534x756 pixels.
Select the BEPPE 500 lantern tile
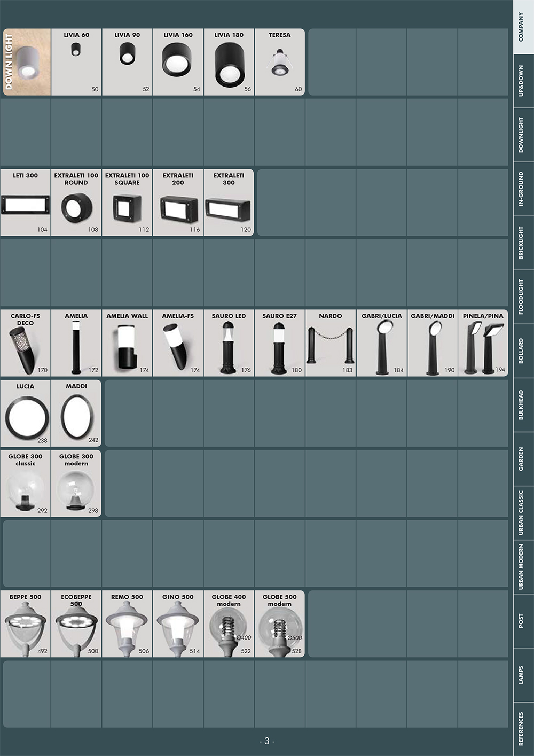tap(25, 624)
